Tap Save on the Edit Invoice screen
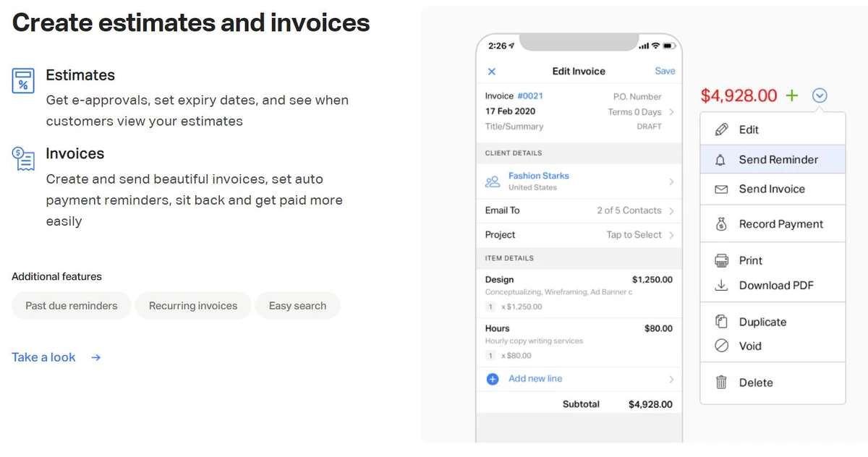The width and height of the screenshot is (868, 457). (665, 71)
